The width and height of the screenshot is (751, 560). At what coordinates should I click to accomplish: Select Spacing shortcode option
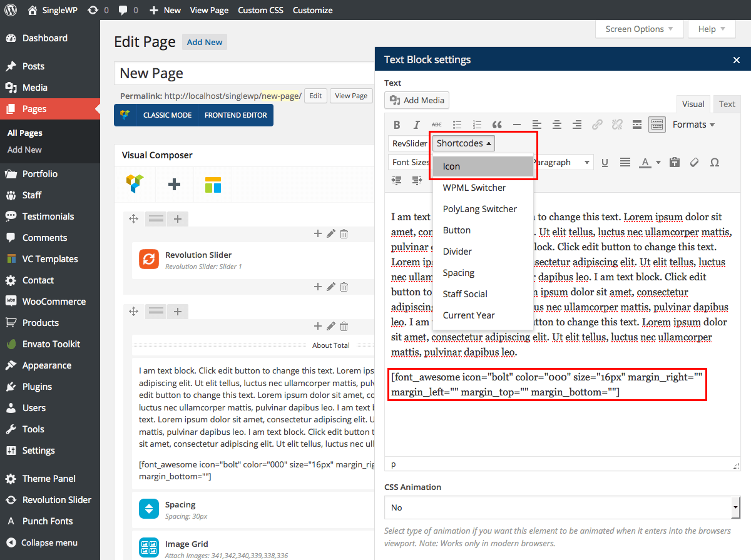click(483, 273)
